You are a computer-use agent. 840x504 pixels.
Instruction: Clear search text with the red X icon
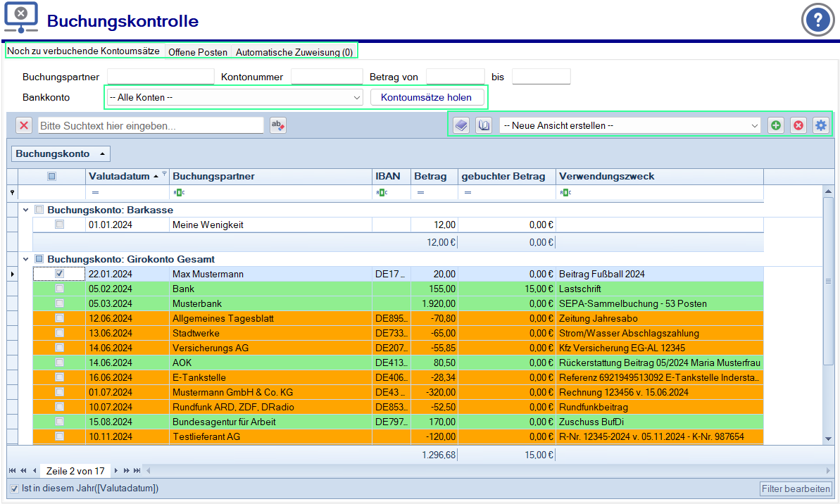(24, 125)
